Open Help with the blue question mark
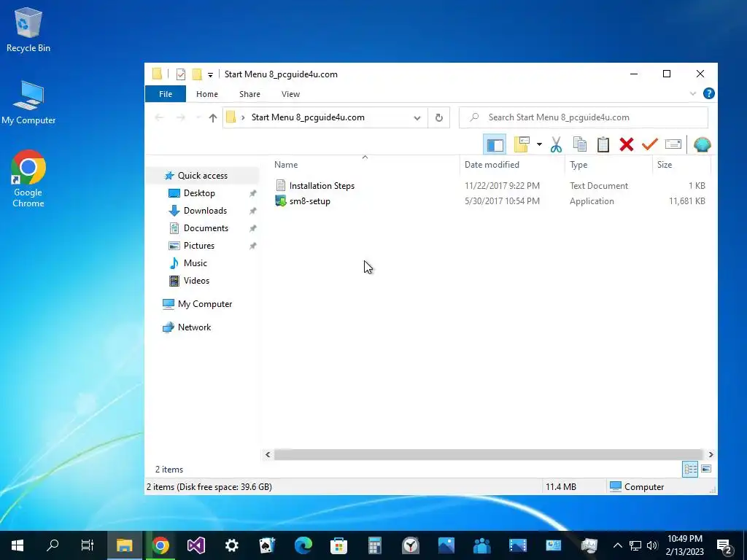The width and height of the screenshot is (747, 560). pyautogui.click(x=708, y=93)
